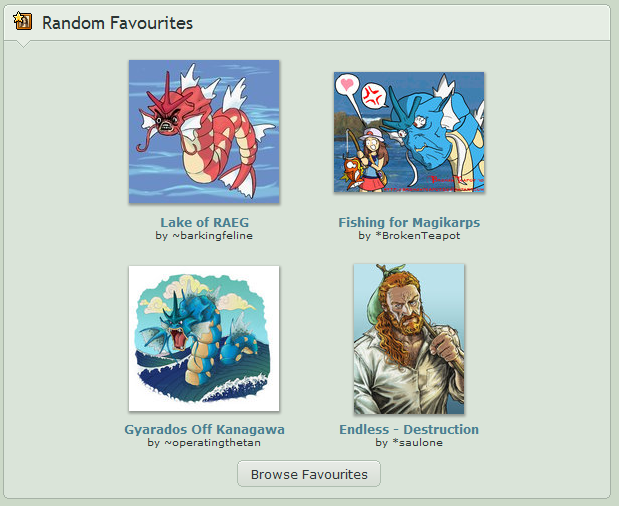Viewport: 619px width, 506px height.
Task: Follow the Gyarados Off Kanagawa title link
Action: pyautogui.click(x=204, y=429)
